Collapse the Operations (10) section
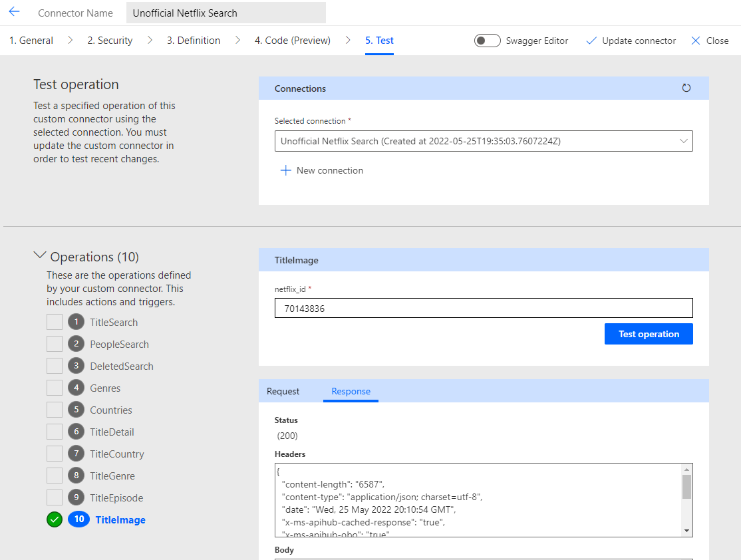This screenshot has width=741, height=560. [40, 255]
